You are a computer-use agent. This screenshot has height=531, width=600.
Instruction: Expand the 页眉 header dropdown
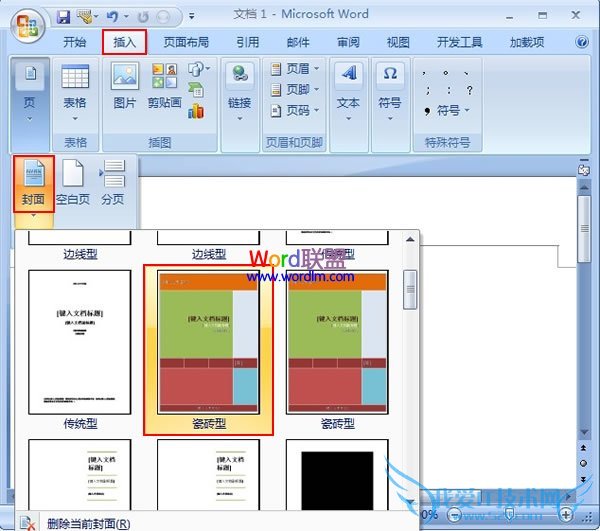[317, 69]
